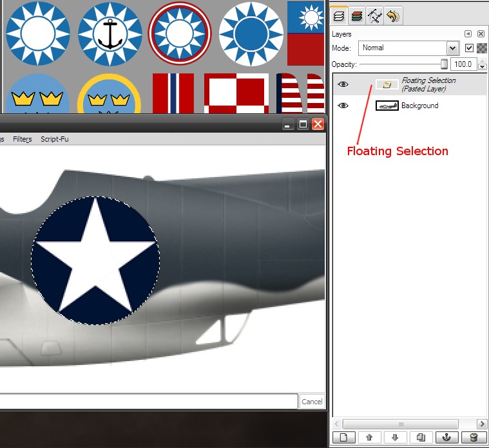489x448 pixels.
Task: Hide the Floating Selection layer via eye icon
Action: 343,84
